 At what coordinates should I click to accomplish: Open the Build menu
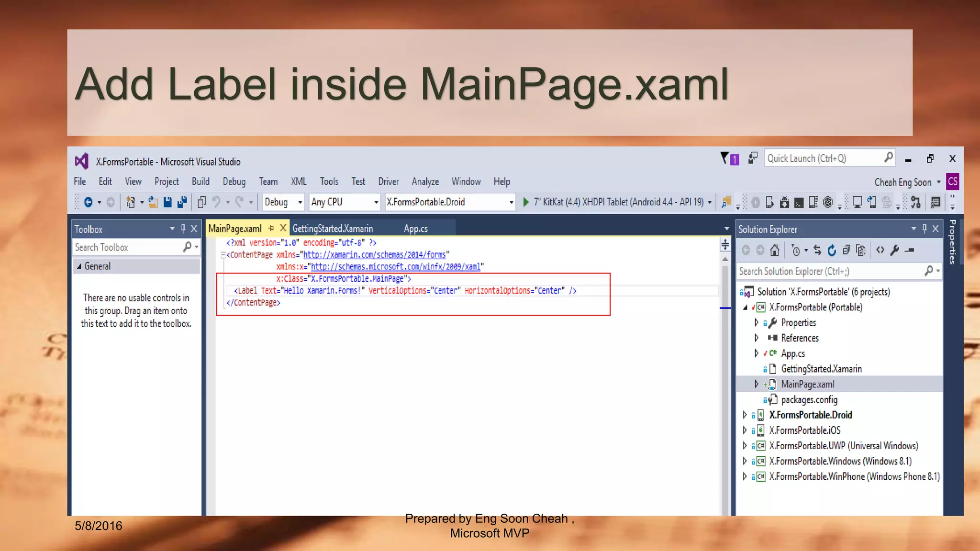tap(200, 182)
